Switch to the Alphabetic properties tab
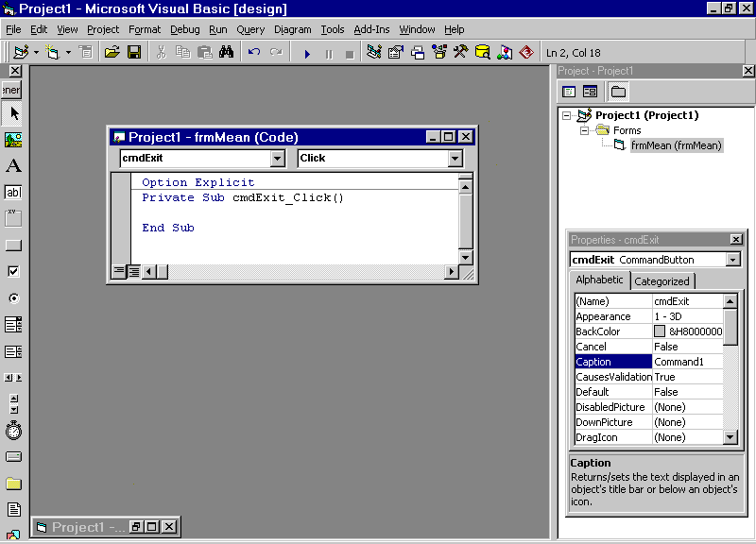Viewport: 756px width, 544px height. point(599,280)
